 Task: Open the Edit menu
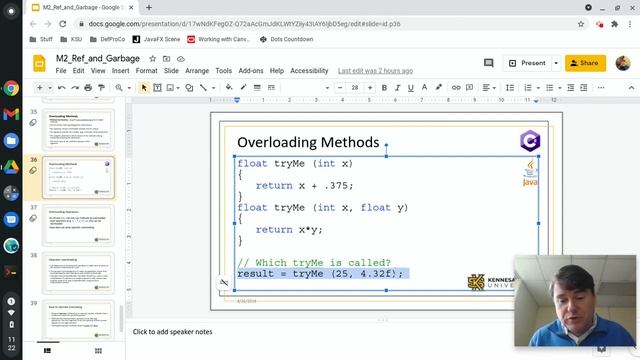click(78, 71)
